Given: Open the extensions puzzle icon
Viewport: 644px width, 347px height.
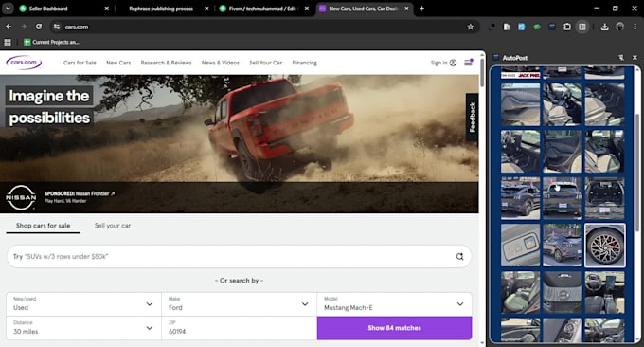Looking at the screenshot, I should click(x=567, y=27).
